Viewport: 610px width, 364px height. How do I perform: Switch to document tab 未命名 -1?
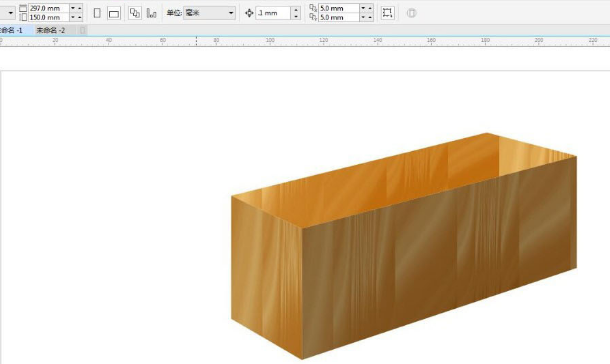pyautogui.click(x=12, y=30)
